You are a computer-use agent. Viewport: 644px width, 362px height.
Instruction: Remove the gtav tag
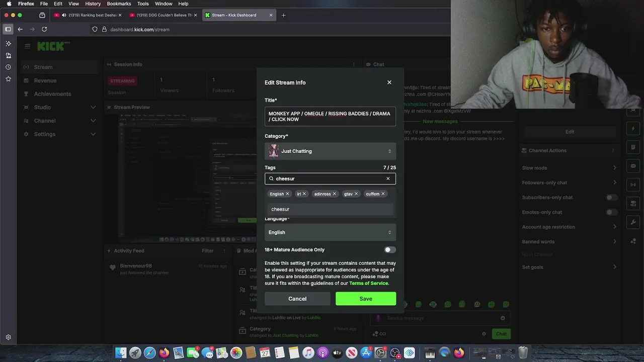click(x=356, y=194)
